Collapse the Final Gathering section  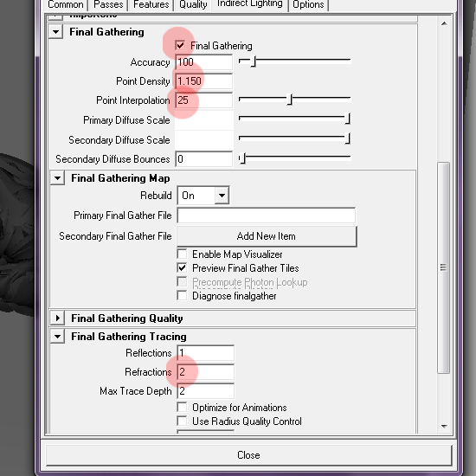click(x=56, y=31)
